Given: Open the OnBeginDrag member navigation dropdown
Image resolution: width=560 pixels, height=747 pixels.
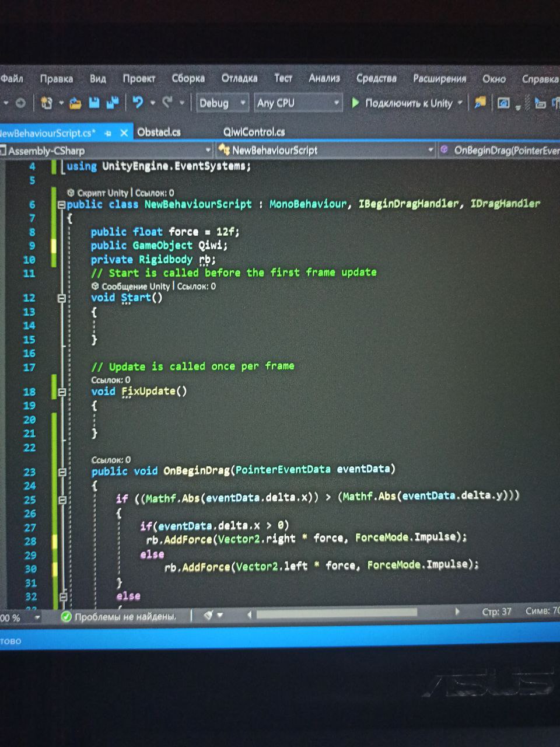Looking at the screenshot, I should pyautogui.click(x=499, y=151).
